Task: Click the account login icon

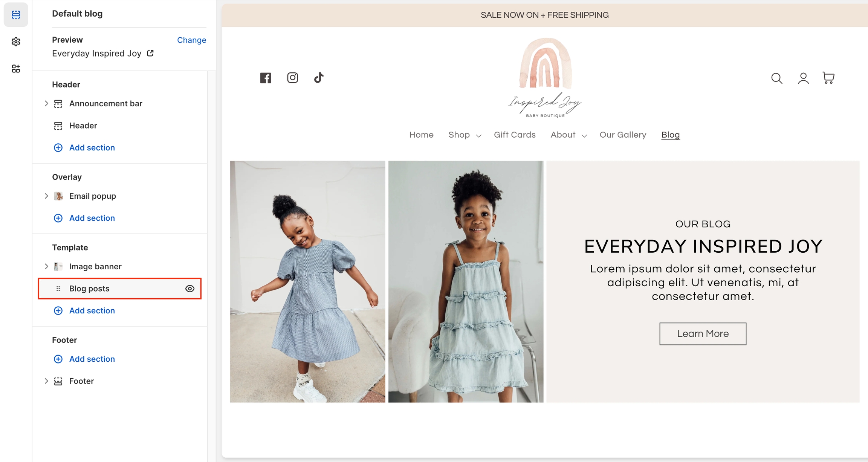Action: coord(803,78)
